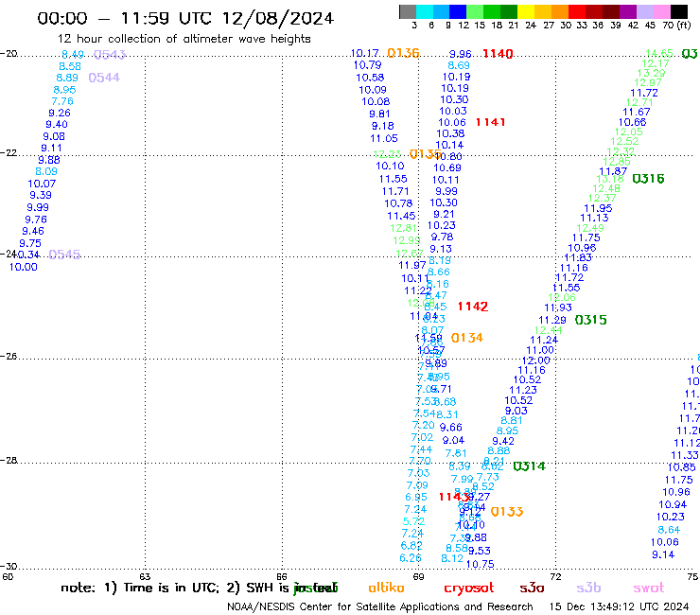Click the 11.05 wave height value
The height and width of the screenshot is (615, 700).
click(x=384, y=138)
